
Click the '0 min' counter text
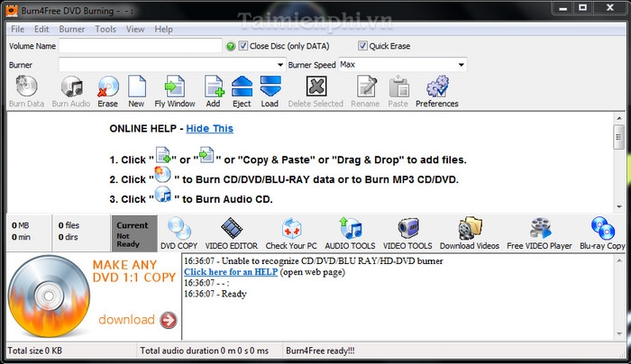tap(21, 237)
